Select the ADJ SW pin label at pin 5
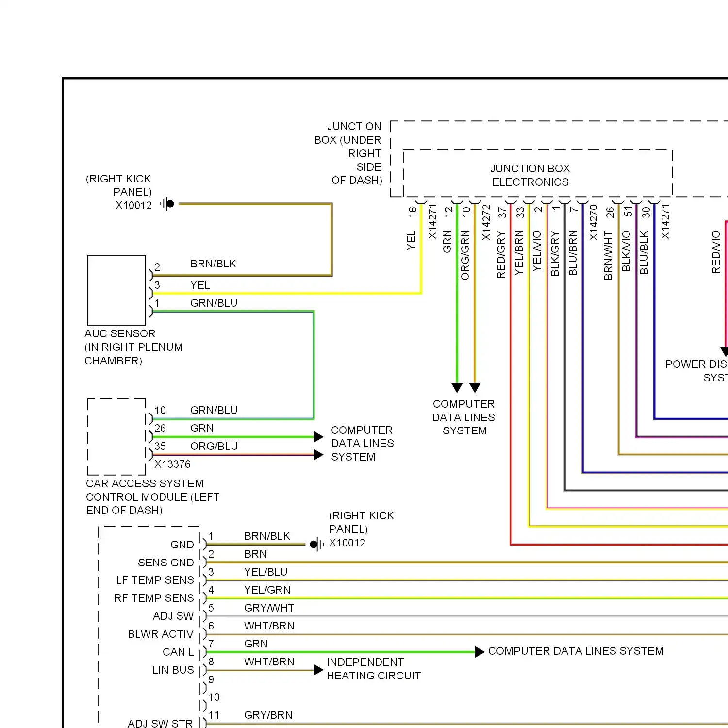728x728 pixels. coord(173,616)
